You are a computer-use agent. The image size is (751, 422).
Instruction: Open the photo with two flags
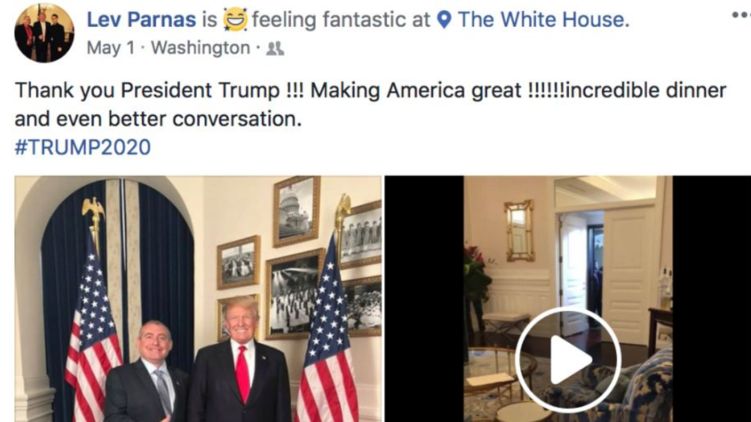[198, 299]
